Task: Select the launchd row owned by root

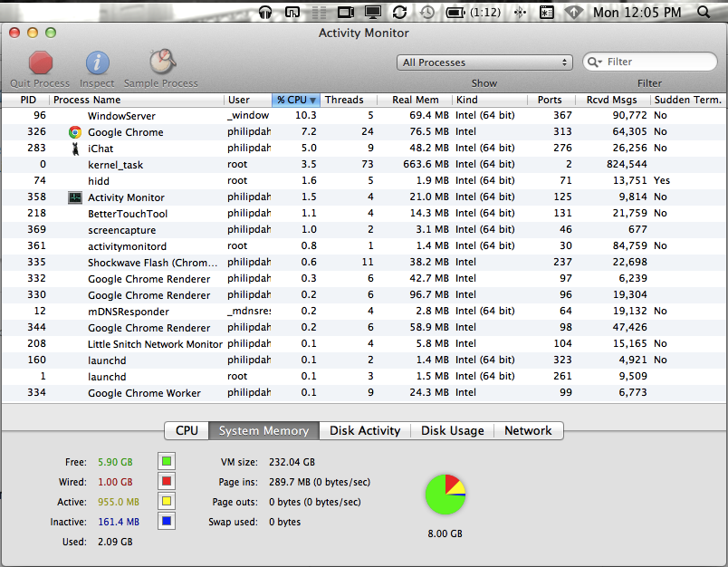Action: click(x=363, y=377)
